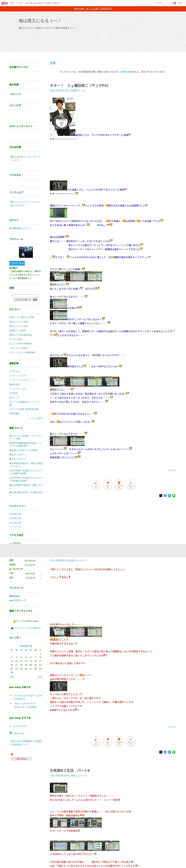Click into the top bar search field
This screenshot has height=868, width=186.
[x=144, y=3]
